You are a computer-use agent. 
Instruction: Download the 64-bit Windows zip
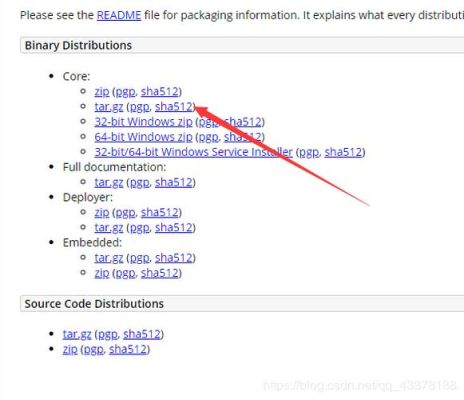[x=143, y=137]
